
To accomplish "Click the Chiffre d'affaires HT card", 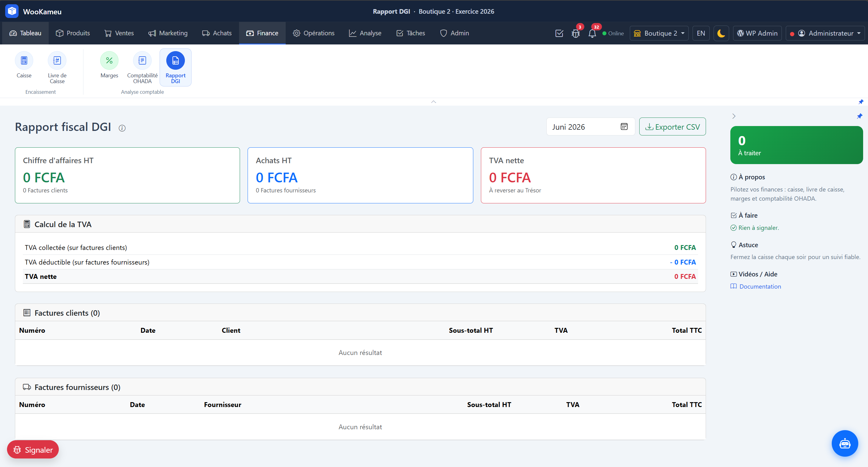I will [x=127, y=175].
